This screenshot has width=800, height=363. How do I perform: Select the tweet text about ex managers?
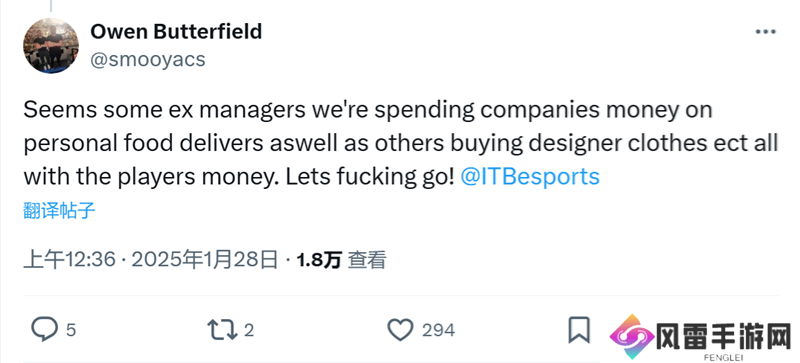pyautogui.click(x=401, y=143)
